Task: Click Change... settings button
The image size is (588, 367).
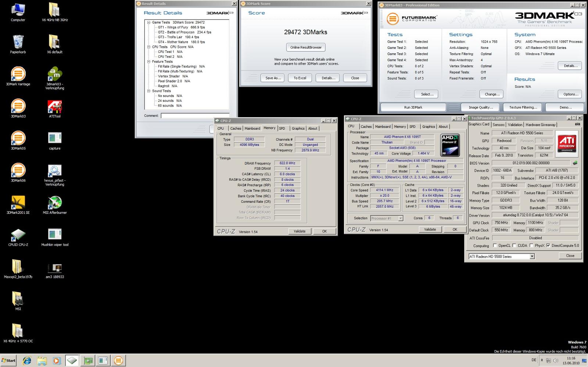Action: (x=492, y=94)
